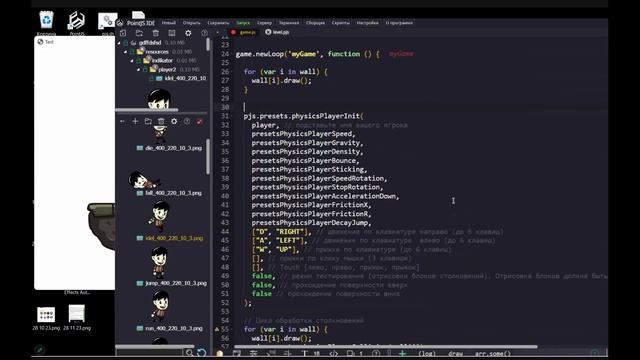Screen dimensions: 640x360
Task: Click the run sprite thumbnail above run_400_220_10_3.png
Action: coord(159,307)
